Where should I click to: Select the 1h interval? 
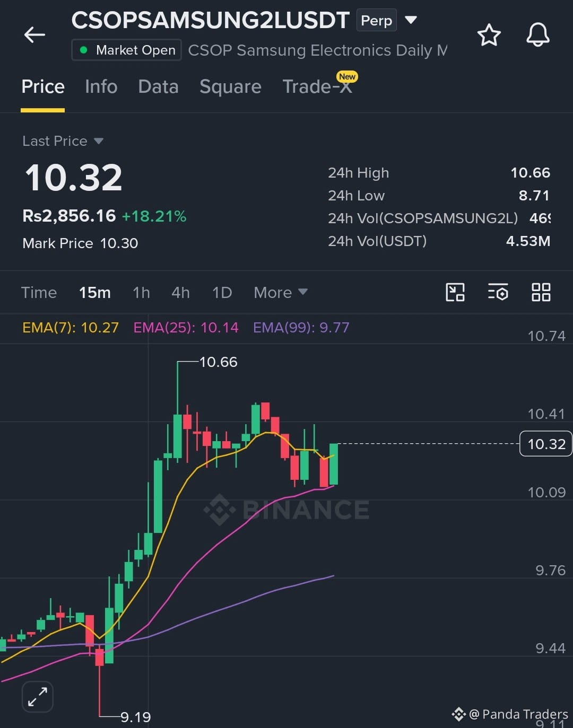click(x=141, y=292)
